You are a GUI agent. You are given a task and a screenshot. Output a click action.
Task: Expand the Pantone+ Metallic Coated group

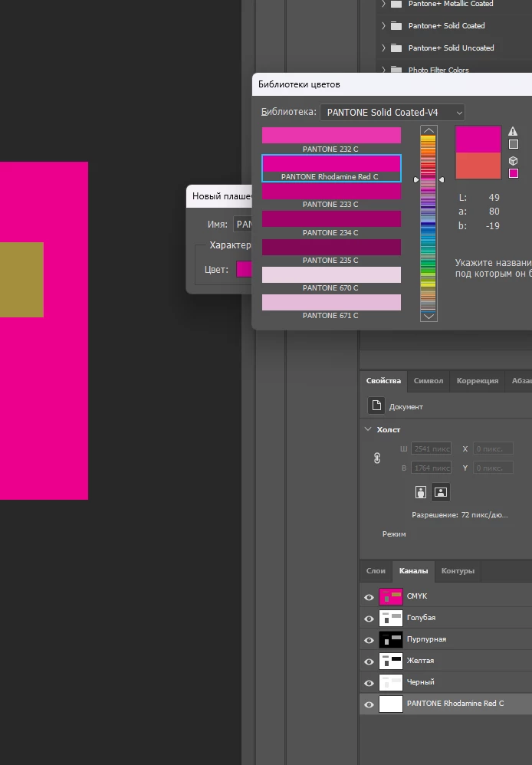383,3
